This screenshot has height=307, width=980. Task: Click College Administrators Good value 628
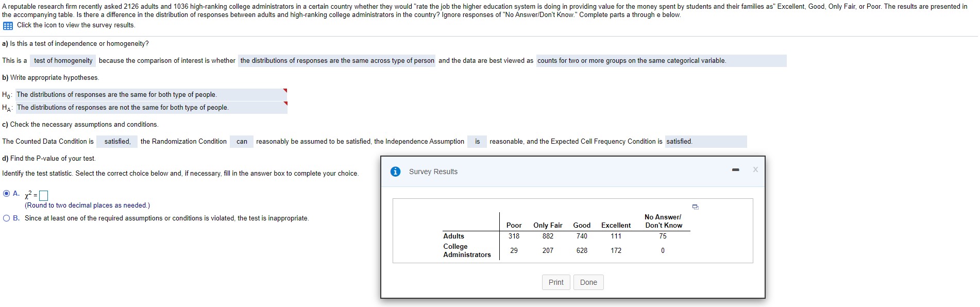(x=582, y=251)
